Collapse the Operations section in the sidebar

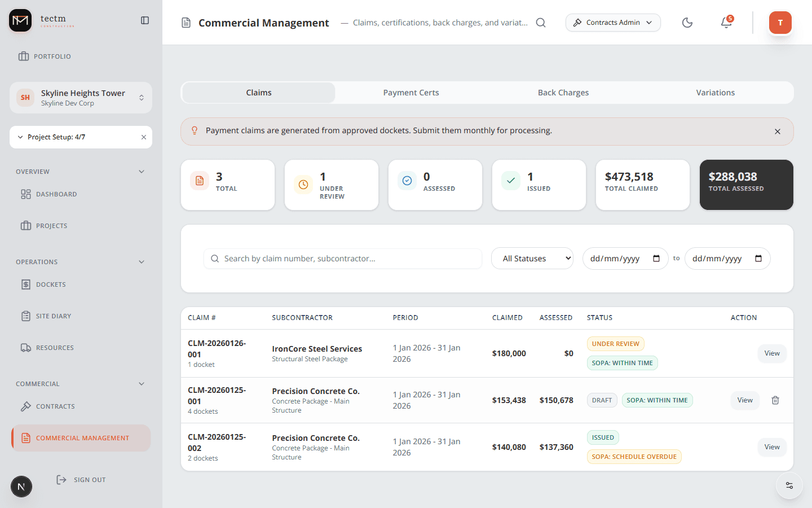(x=142, y=261)
